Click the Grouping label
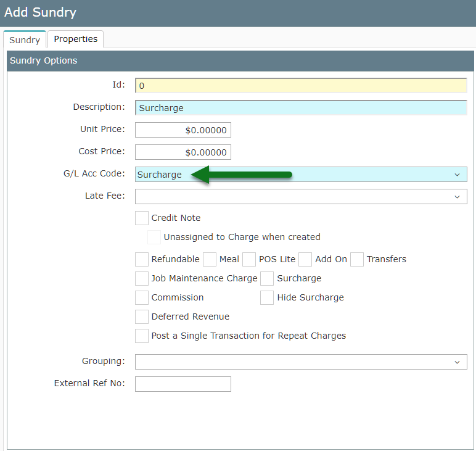 tap(103, 361)
